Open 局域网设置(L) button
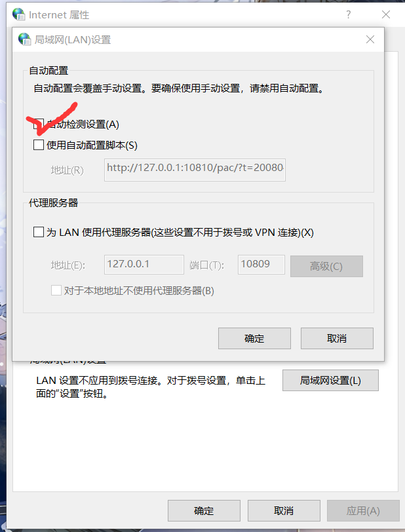The image size is (405, 532). pyautogui.click(x=330, y=381)
